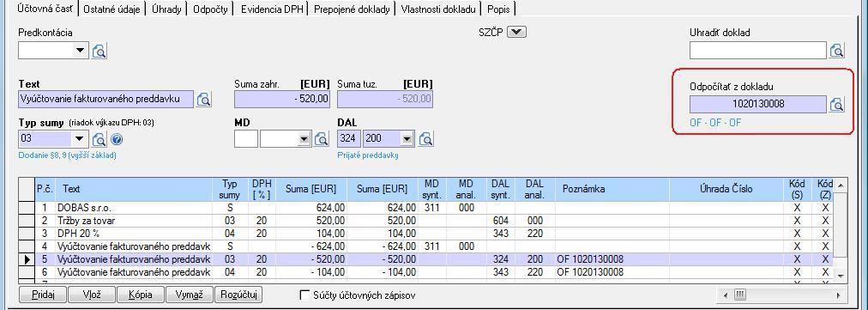Open the DAL account lookup icon
868x310 pixels.
(x=425, y=138)
